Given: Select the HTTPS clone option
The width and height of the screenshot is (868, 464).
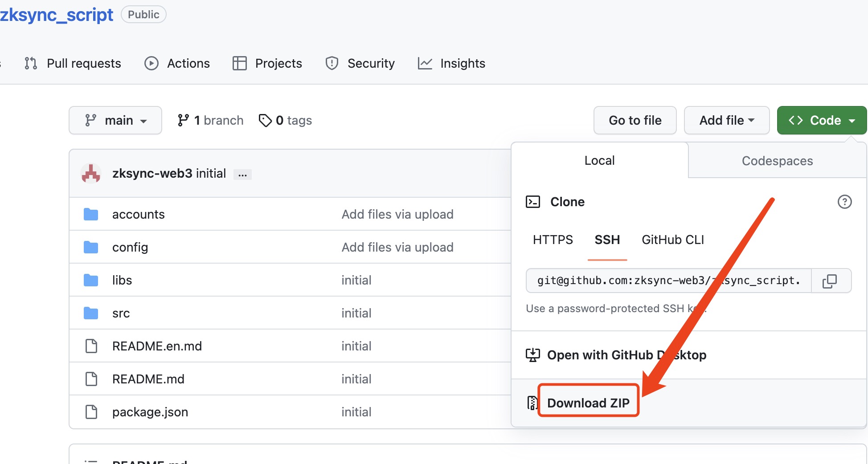Looking at the screenshot, I should pos(553,240).
